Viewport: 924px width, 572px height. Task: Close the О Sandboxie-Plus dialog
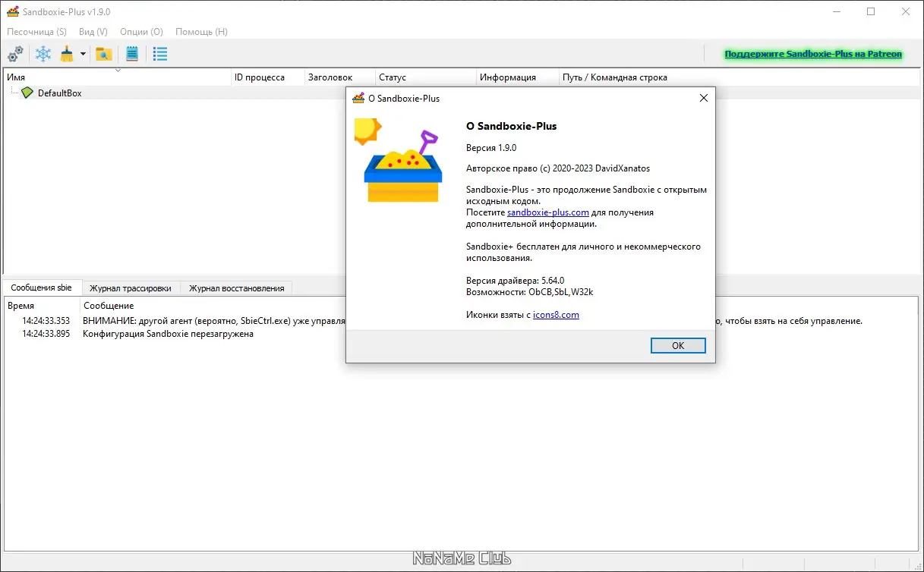704,98
